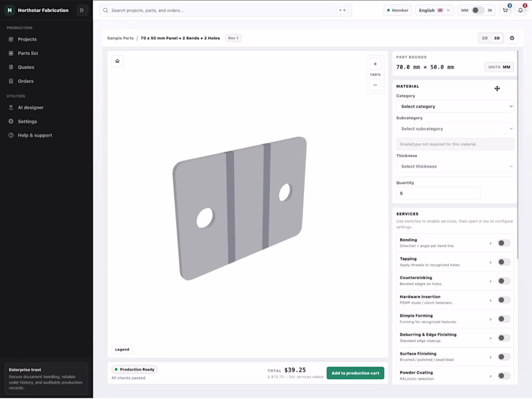The width and height of the screenshot is (532, 399).
Task: Enable Deburring & Edge Finishing switch
Action: (x=504, y=338)
